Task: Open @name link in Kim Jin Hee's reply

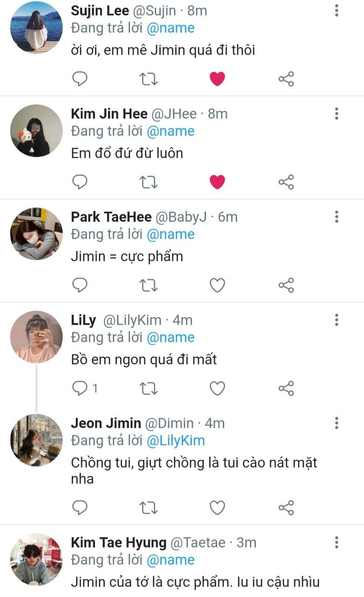Action: 170,131
